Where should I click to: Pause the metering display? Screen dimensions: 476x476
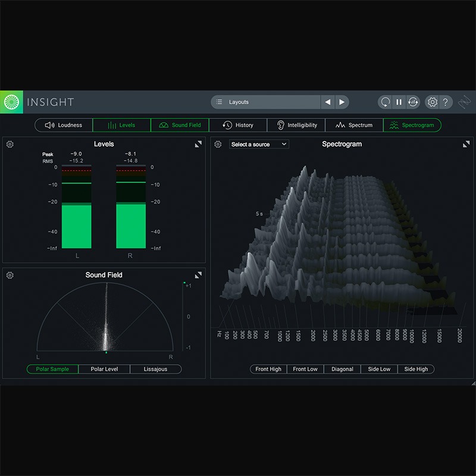click(x=399, y=102)
